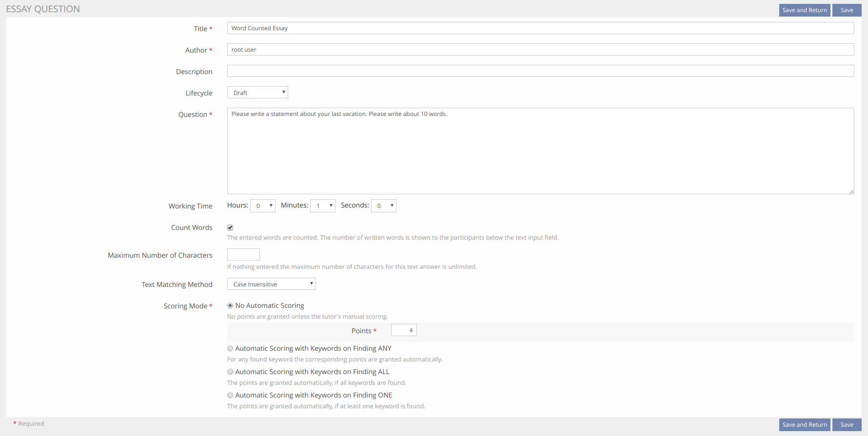Viewport: 868px width, 436px height.
Task: Choose Automatic Scoring on Finding ALL
Action: click(x=230, y=372)
